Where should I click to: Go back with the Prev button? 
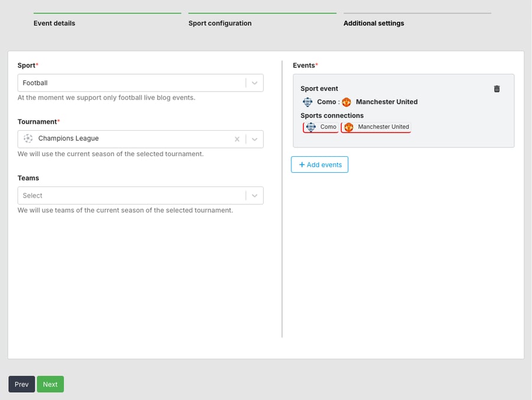click(x=22, y=384)
